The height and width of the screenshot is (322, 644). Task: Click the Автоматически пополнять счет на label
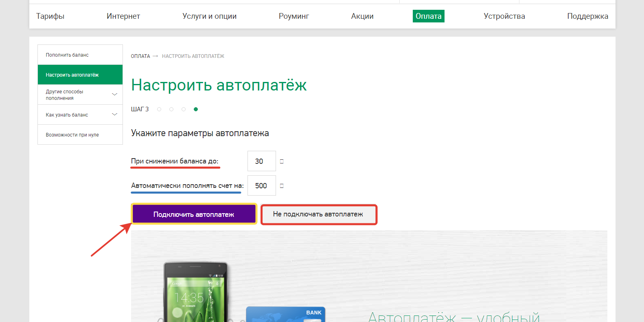187,185
